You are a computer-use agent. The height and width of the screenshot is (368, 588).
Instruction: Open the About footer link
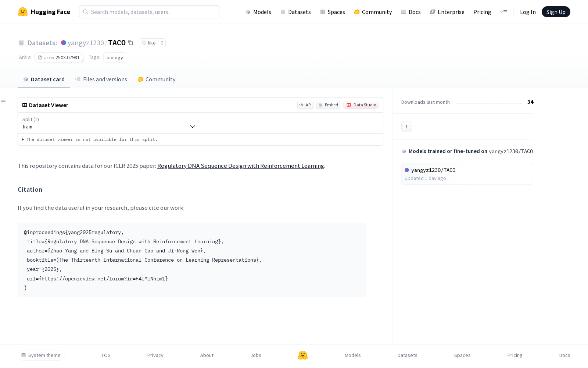pos(207,355)
